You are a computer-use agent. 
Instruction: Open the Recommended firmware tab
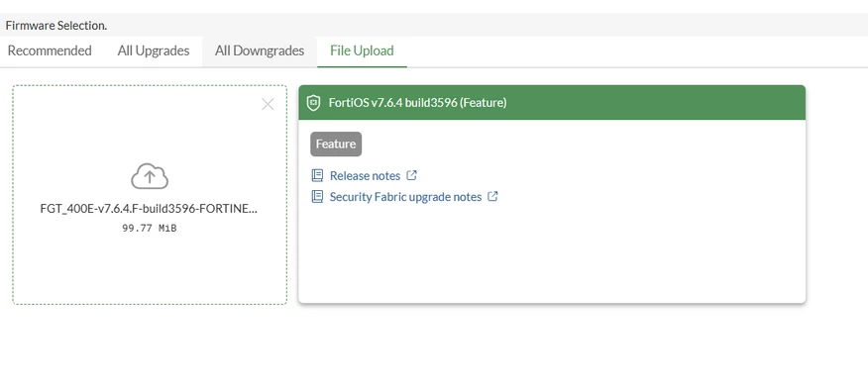50,50
